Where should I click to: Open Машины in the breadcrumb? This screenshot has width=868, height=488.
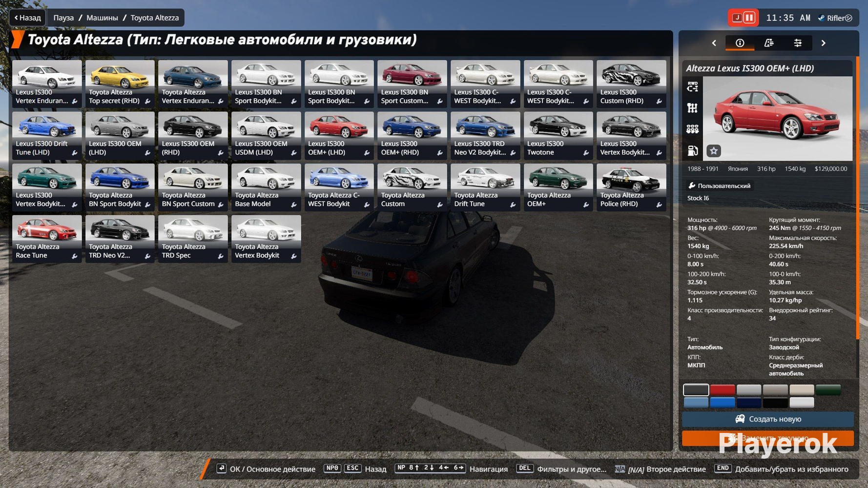102,18
